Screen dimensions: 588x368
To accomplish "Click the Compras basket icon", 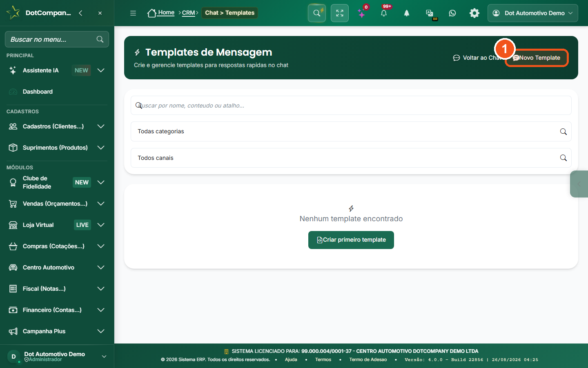I will pyautogui.click(x=13, y=246).
